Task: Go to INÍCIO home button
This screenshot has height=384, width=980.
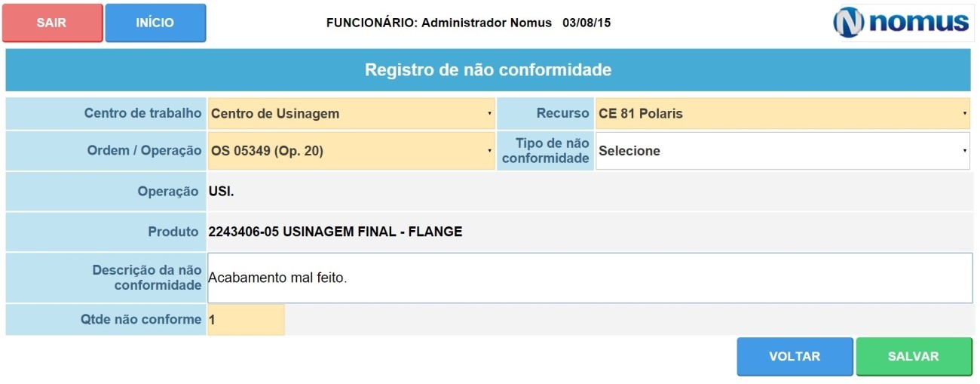Action: [x=155, y=23]
